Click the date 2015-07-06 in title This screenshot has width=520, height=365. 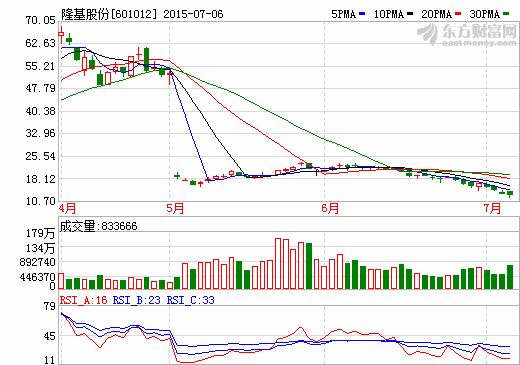[x=193, y=14]
